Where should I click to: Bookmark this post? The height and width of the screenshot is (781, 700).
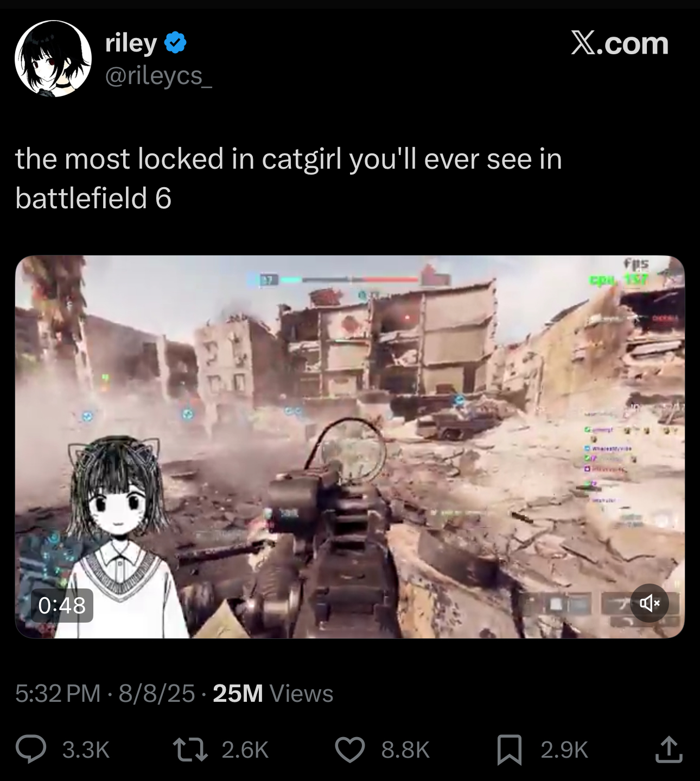(x=510, y=750)
